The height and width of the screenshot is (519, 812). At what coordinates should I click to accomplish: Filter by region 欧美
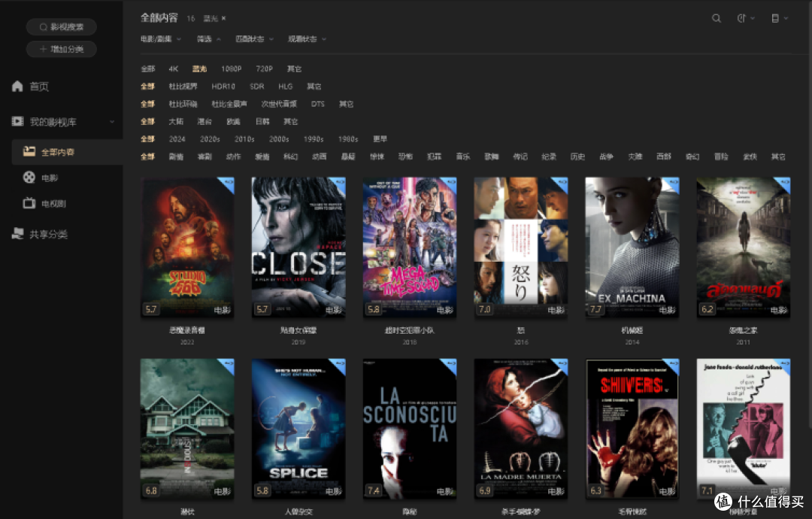234,122
